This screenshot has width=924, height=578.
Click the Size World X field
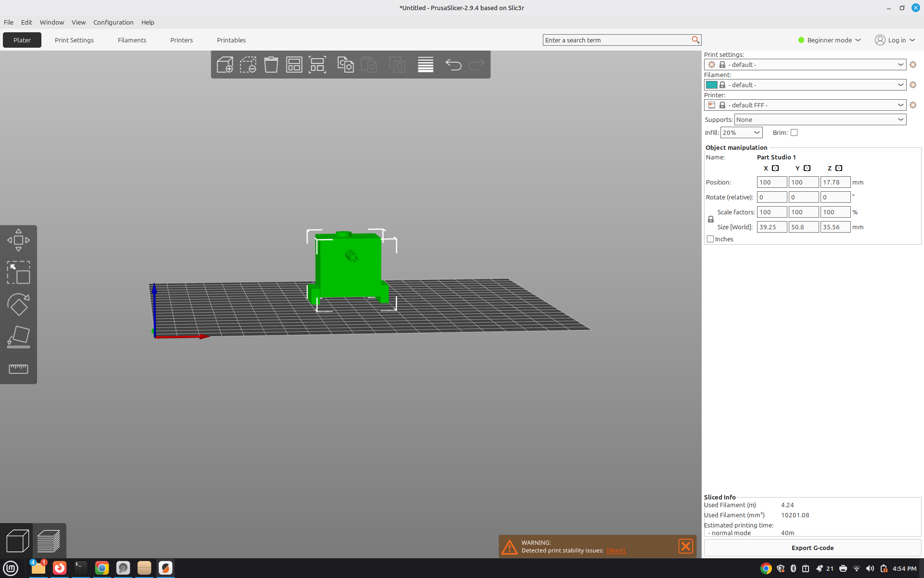click(772, 227)
